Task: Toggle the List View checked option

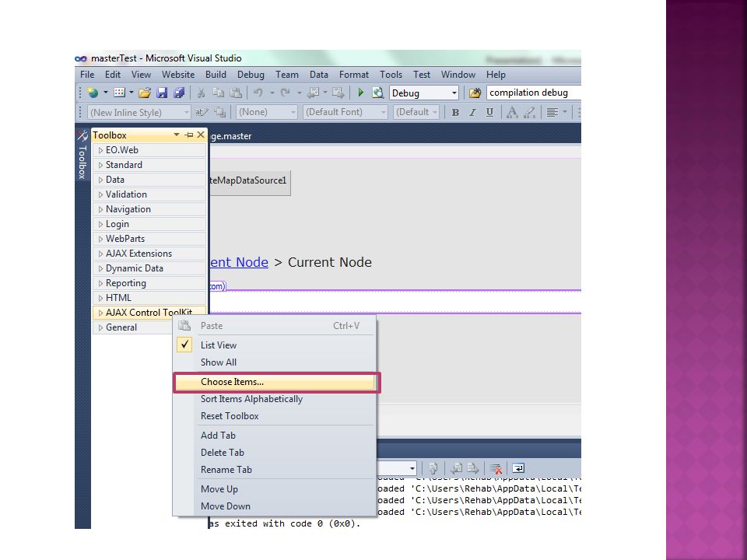Action: (184, 345)
